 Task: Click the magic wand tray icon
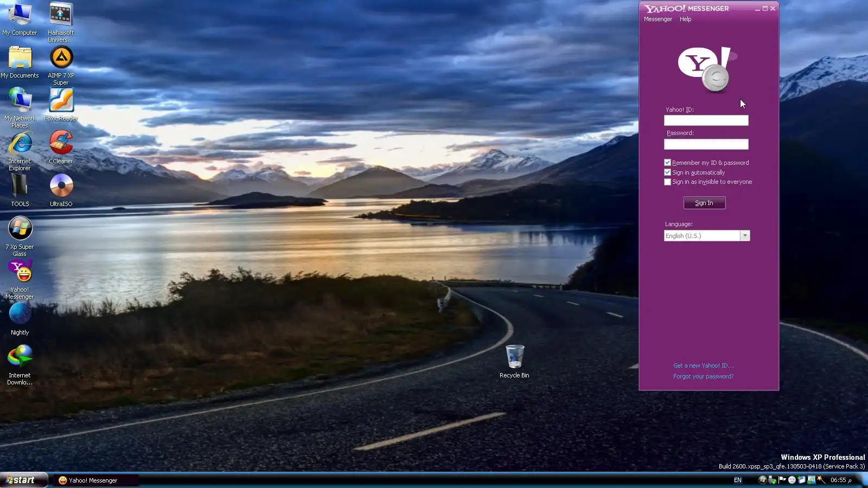point(821,480)
